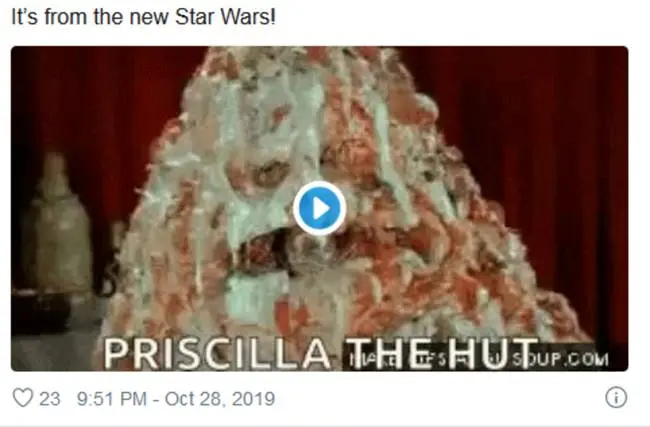Click the words "Star Wars!" in tweet

coord(226,17)
